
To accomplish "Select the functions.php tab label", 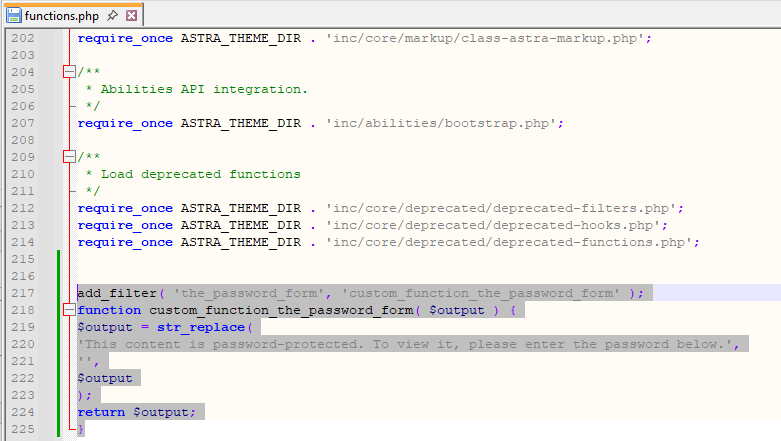I will point(64,16).
